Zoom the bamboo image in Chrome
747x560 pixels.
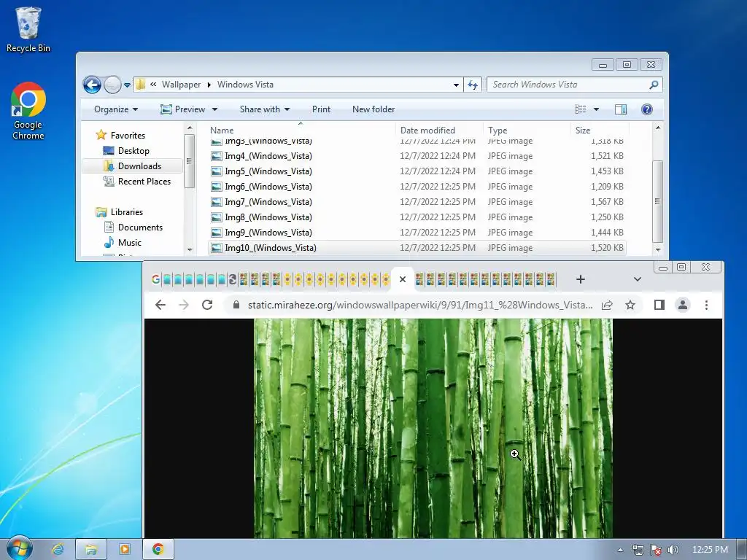coord(433,428)
